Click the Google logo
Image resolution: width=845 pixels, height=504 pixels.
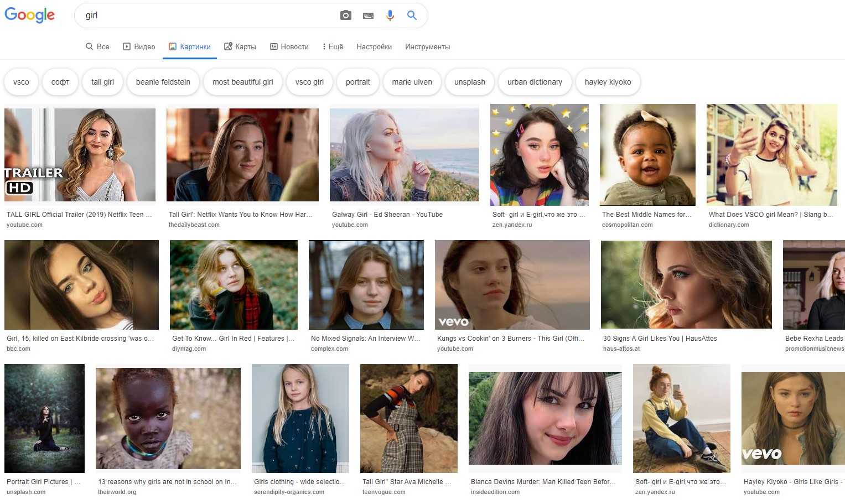[x=30, y=15]
